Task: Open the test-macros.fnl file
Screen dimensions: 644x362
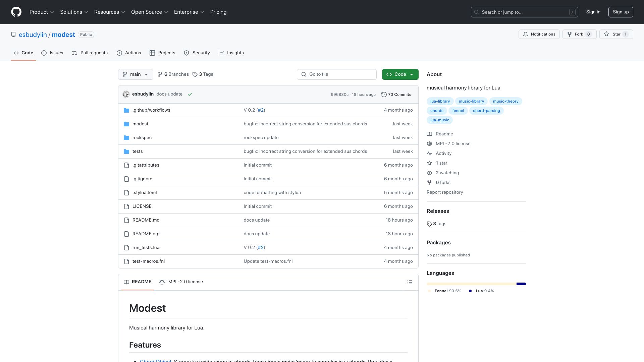Action: coord(149,261)
